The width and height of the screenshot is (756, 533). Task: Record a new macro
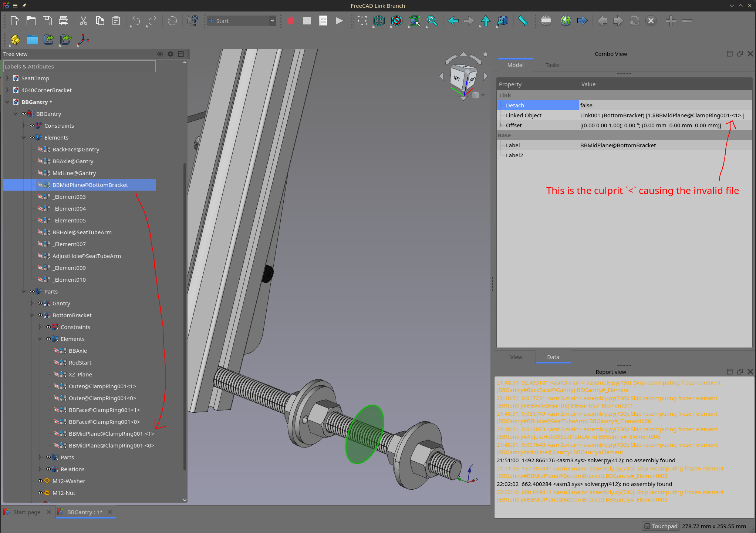pyautogui.click(x=290, y=21)
